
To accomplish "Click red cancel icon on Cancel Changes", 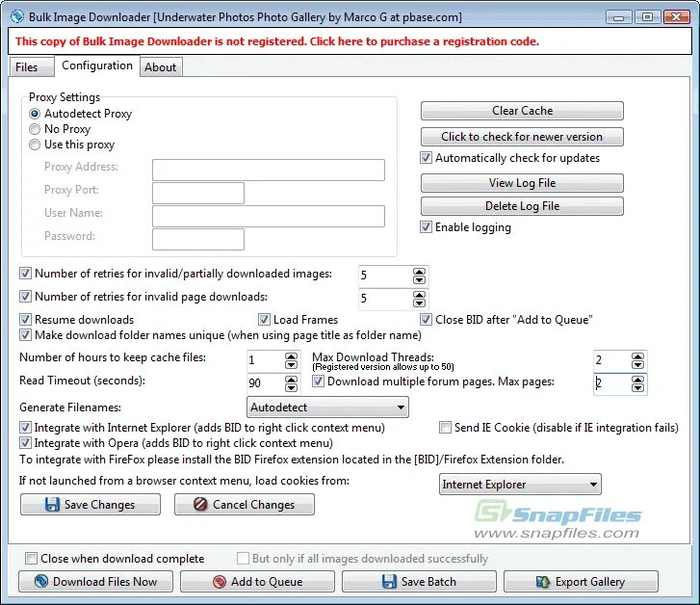I will coord(200,505).
